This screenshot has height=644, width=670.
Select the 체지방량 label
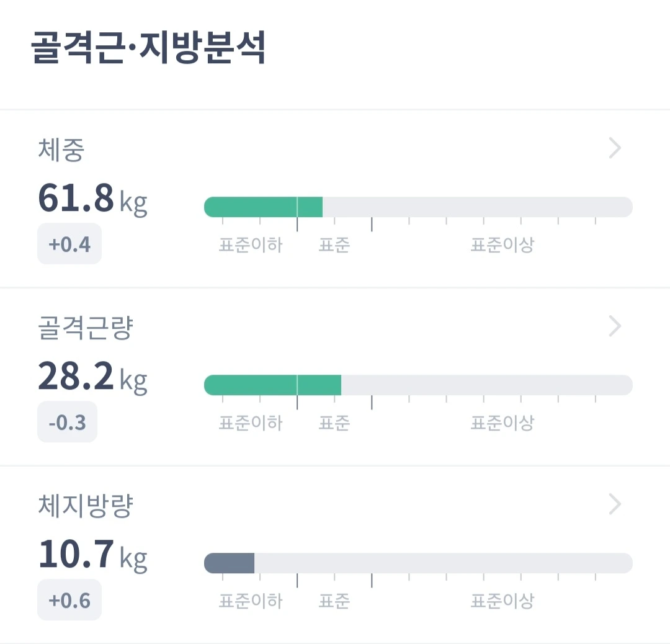coord(85,507)
